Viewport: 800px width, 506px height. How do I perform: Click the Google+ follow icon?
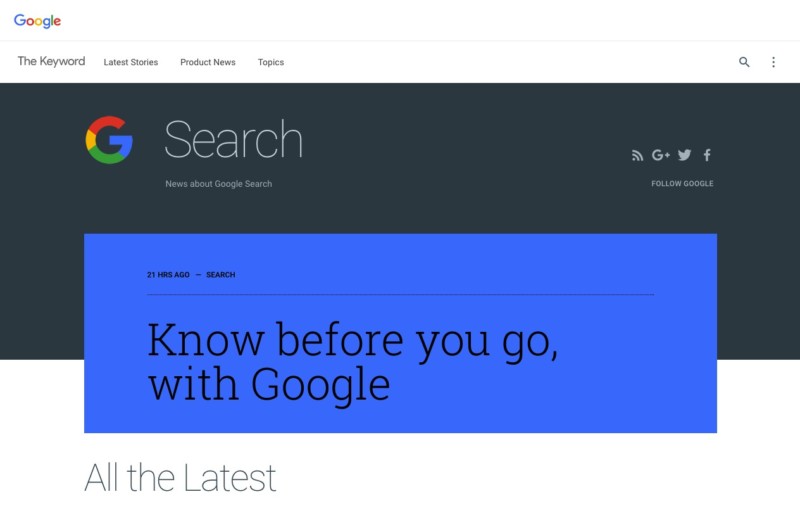point(660,155)
